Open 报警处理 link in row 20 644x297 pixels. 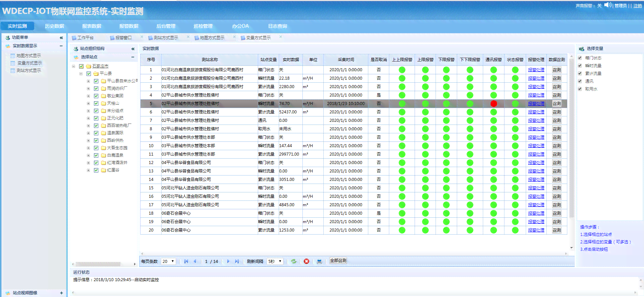[536, 230]
